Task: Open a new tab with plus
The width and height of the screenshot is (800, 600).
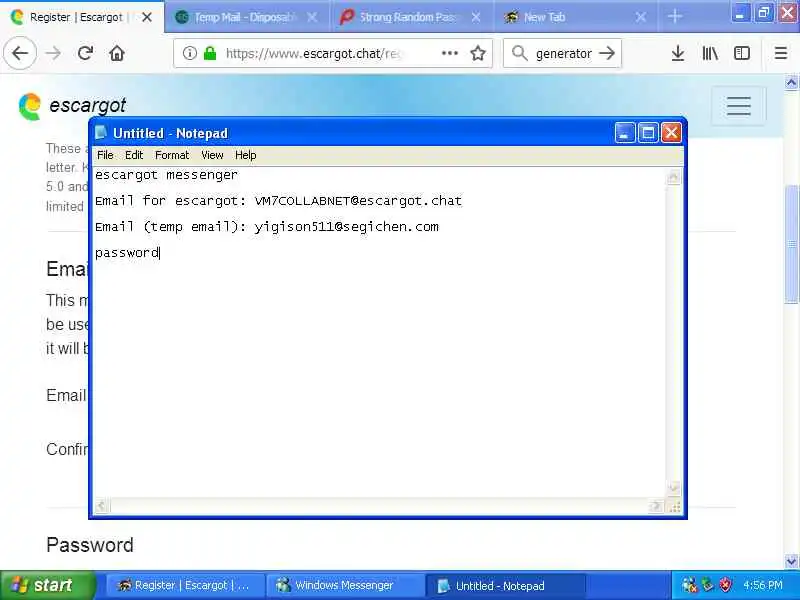Action: 674,17
